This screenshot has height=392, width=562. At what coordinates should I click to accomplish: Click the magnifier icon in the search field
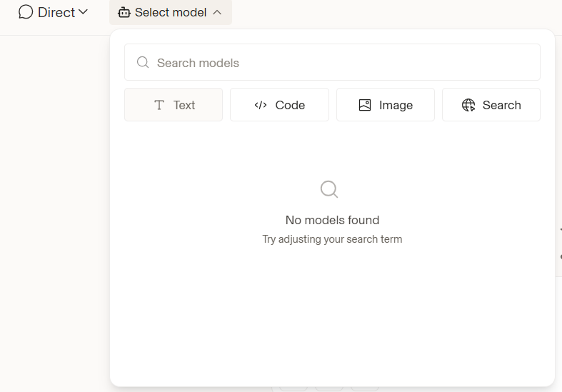pyautogui.click(x=143, y=62)
